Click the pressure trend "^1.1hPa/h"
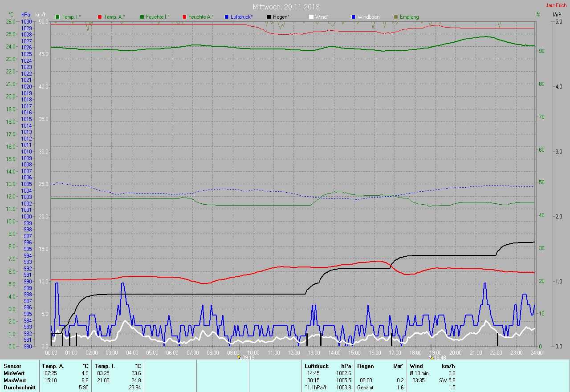The image size is (570, 392). coord(316,388)
